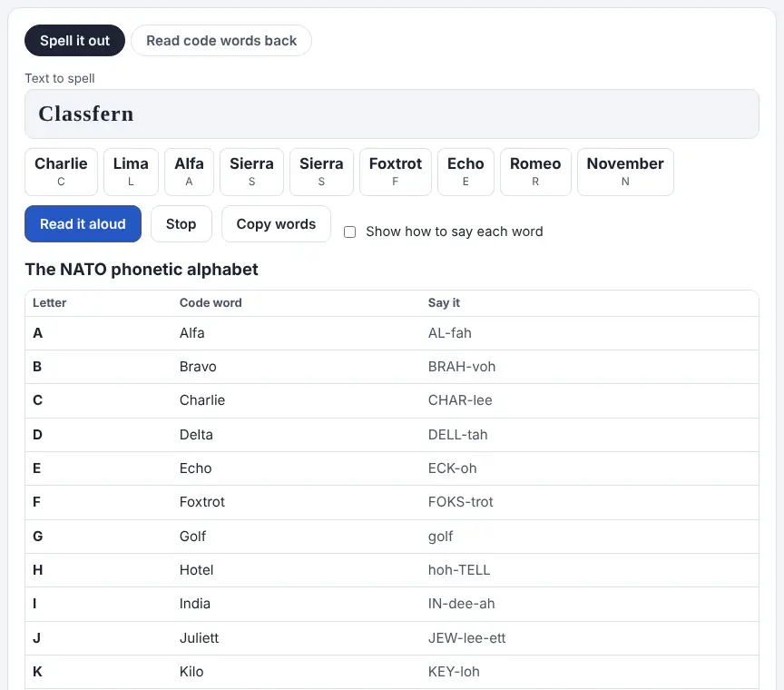Click the Letter column header

(50, 302)
